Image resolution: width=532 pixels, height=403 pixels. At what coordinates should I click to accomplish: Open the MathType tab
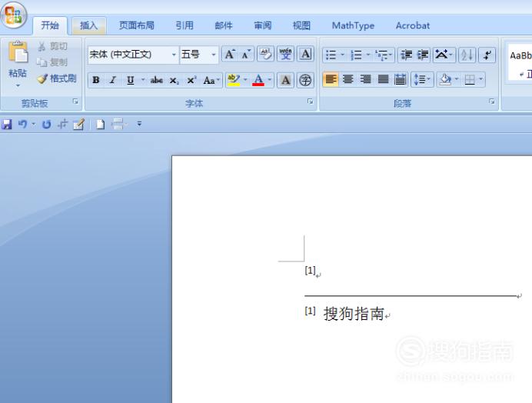tap(353, 25)
